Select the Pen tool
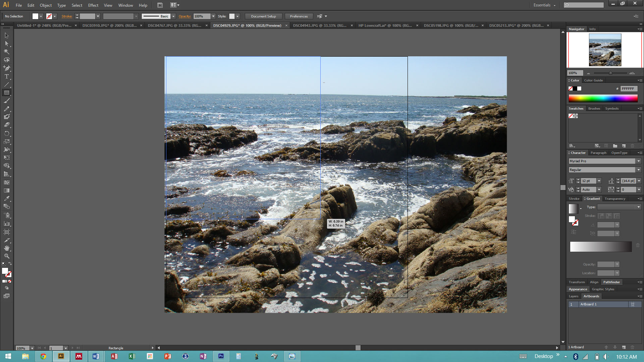The width and height of the screenshot is (644, 362). (6, 68)
